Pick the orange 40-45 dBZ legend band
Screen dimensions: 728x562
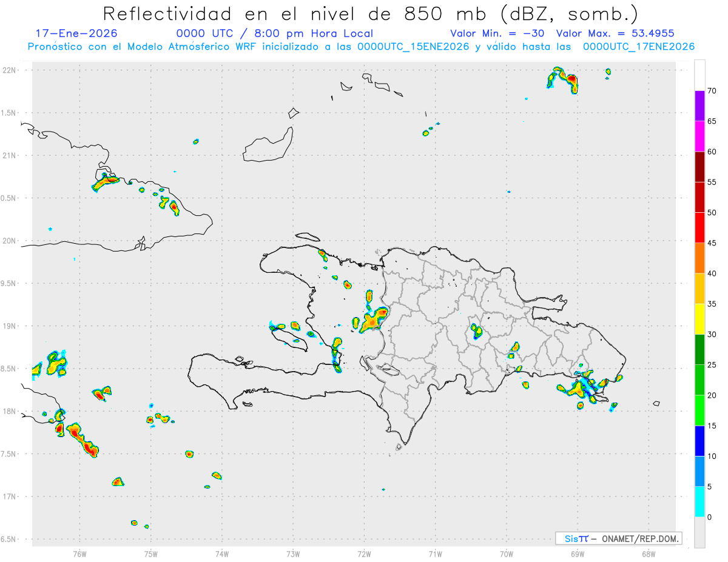coord(699,258)
